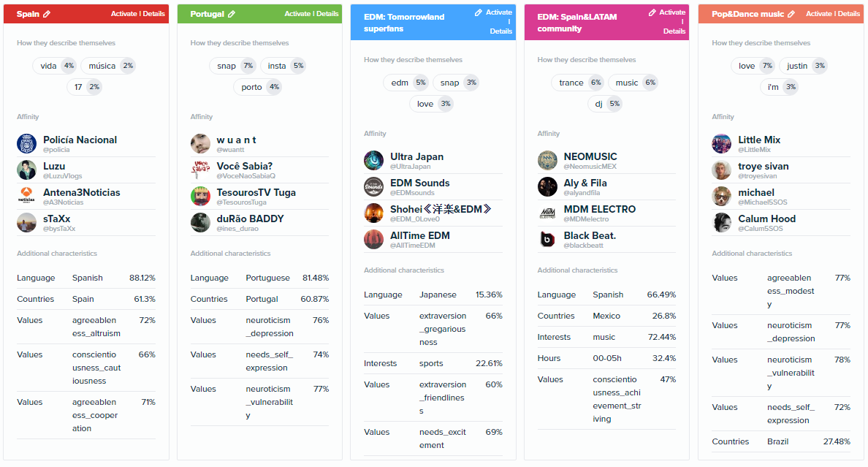Click the 'justin 3%' keyword tag

[803, 66]
